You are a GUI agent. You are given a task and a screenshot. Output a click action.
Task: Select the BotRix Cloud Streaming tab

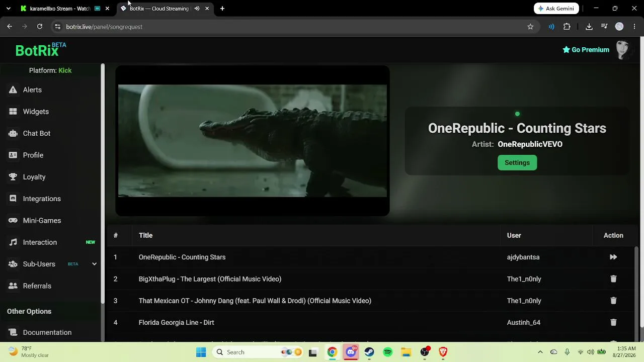pos(159,9)
